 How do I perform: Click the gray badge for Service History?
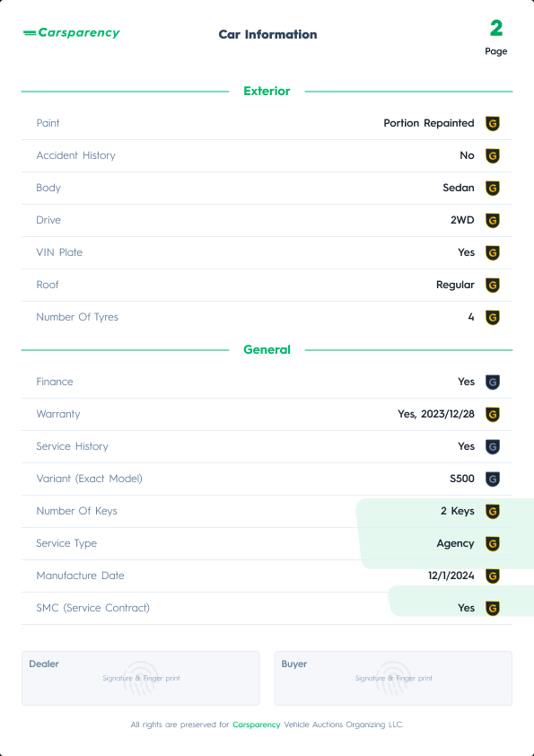pyautogui.click(x=492, y=446)
